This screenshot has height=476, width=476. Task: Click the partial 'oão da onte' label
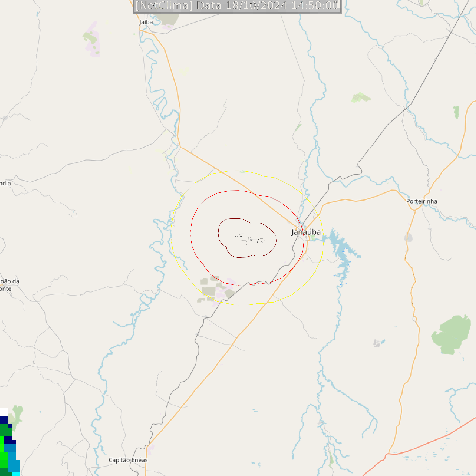[x=9, y=285]
